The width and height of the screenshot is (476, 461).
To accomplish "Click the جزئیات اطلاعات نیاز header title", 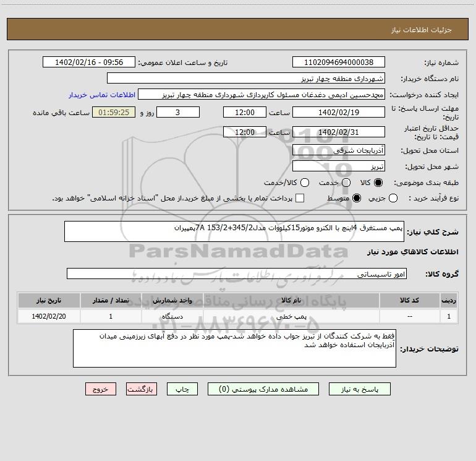I will (x=422, y=30).
